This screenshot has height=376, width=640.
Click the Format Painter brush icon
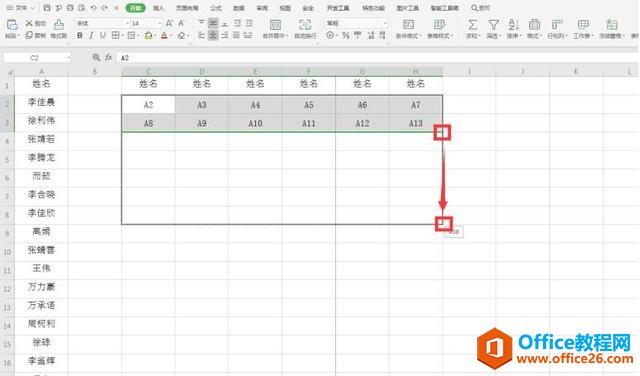(x=59, y=24)
